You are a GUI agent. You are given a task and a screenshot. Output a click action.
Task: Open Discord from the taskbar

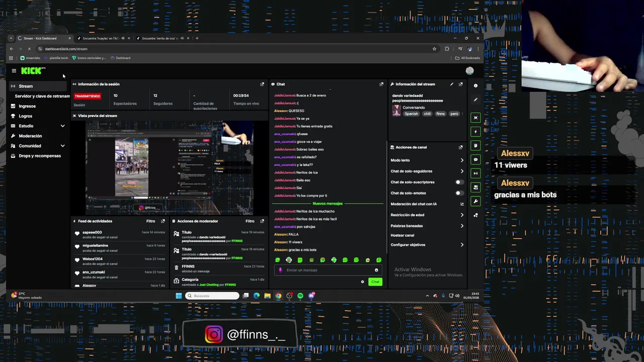(x=311, y=296)
